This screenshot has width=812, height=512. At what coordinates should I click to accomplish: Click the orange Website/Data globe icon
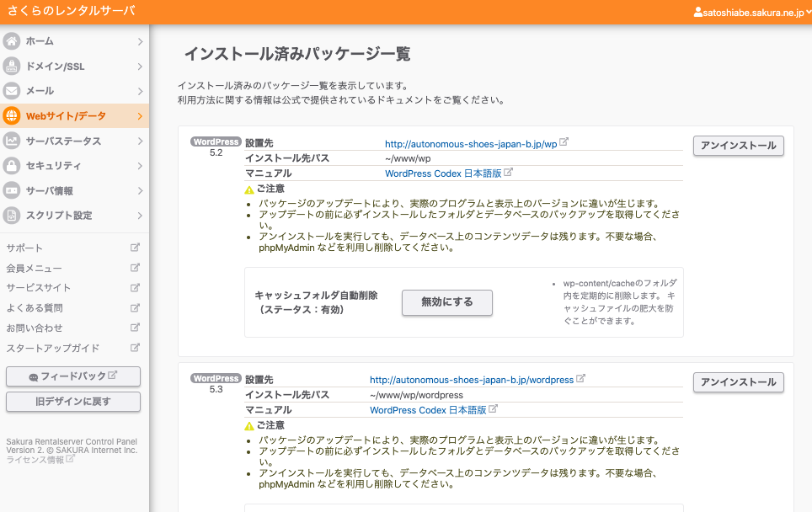(12, 116)
